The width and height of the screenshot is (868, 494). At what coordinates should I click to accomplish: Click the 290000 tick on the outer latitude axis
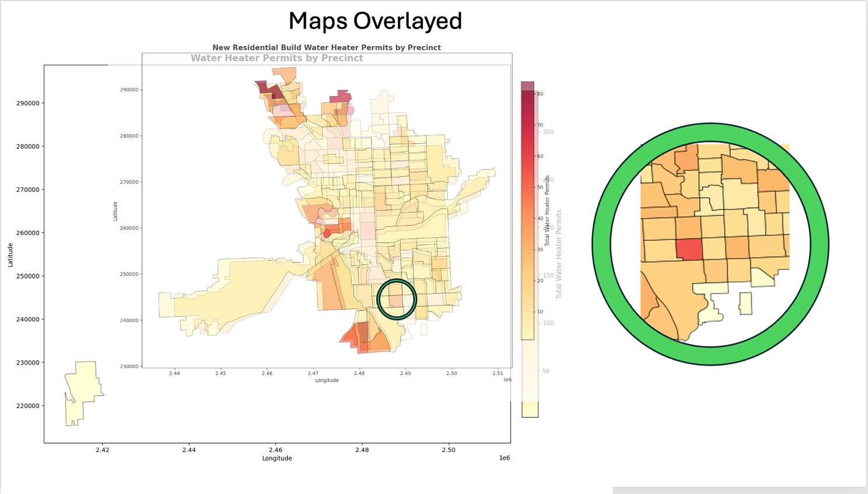point(28,103)
